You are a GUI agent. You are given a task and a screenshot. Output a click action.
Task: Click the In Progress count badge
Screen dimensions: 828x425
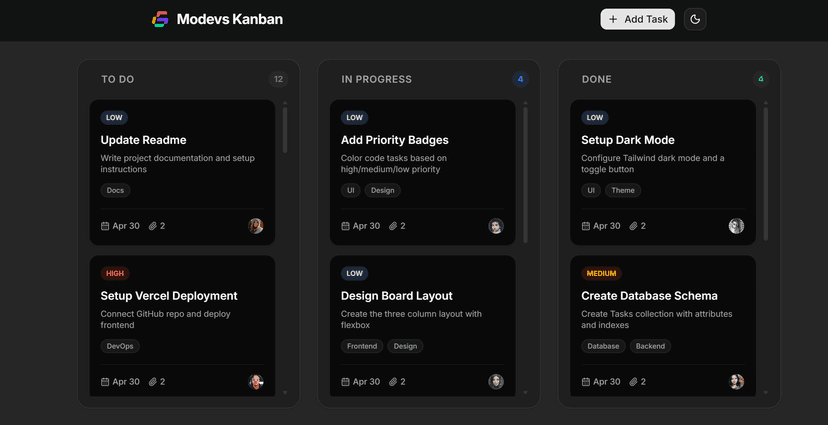click(x=520, y=79)
